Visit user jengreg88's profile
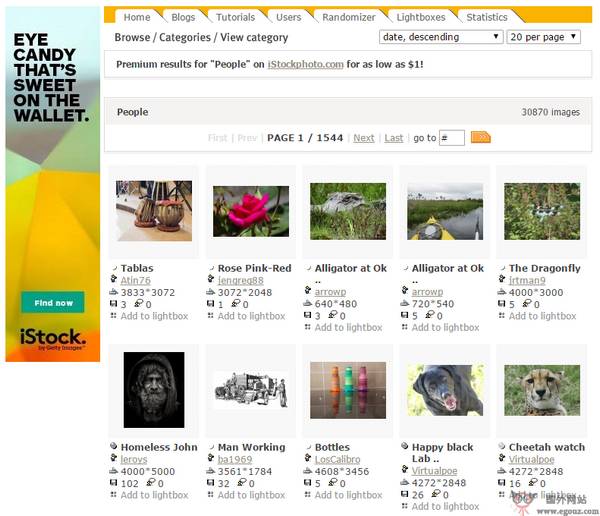Screen dimensions: 600x516 241,280
